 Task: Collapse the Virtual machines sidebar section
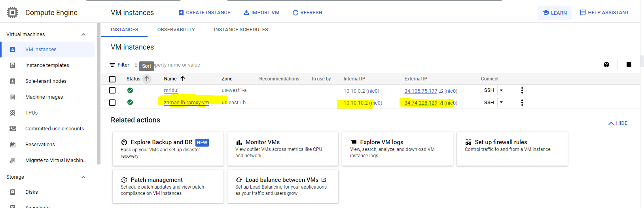pos(83,34)
